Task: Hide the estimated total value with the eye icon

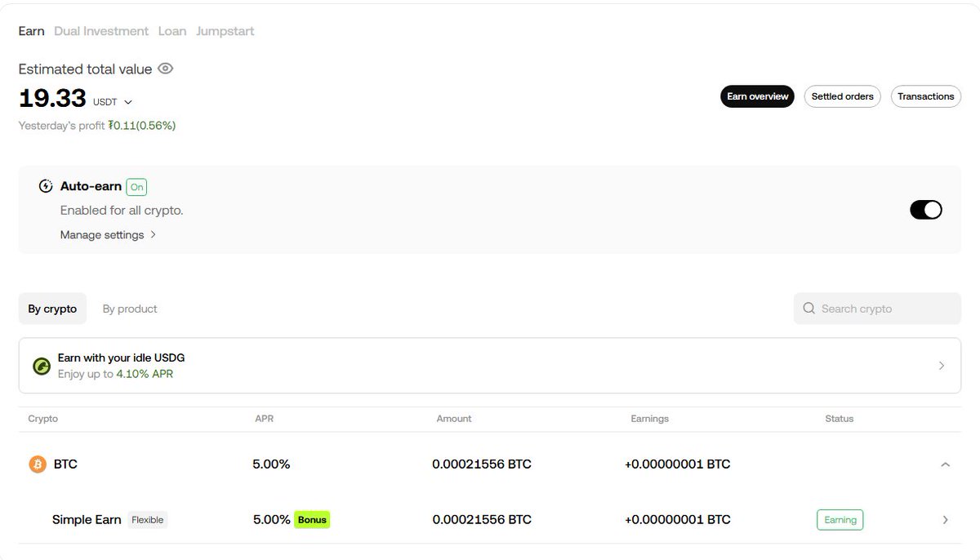Action: pos(166,69)
